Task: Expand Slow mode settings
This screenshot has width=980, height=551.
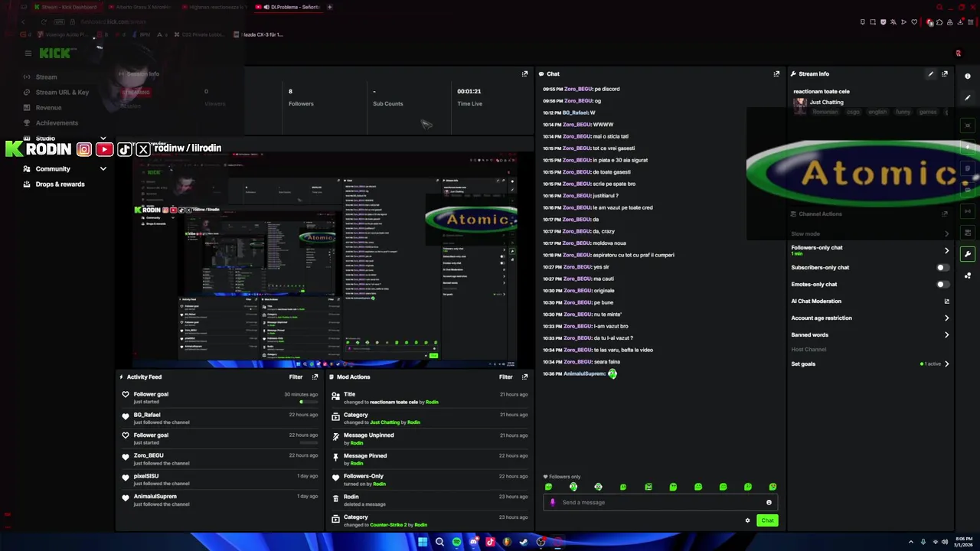Action: (946, 234)
